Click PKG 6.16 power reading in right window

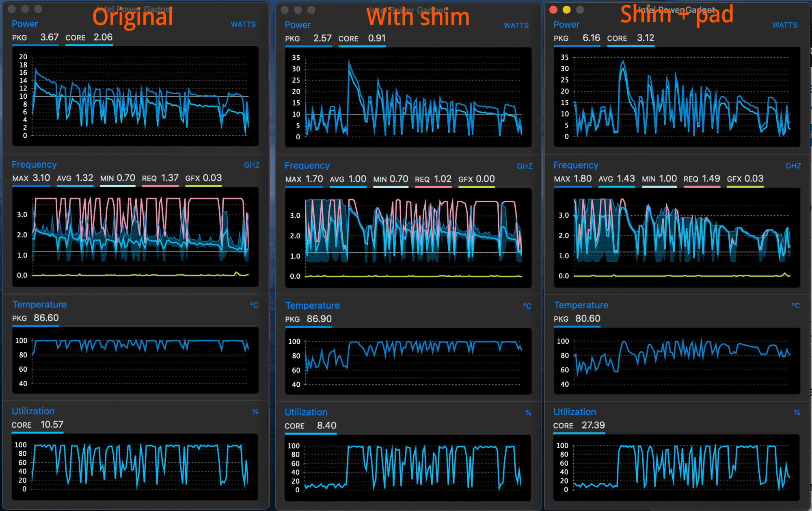591,38
